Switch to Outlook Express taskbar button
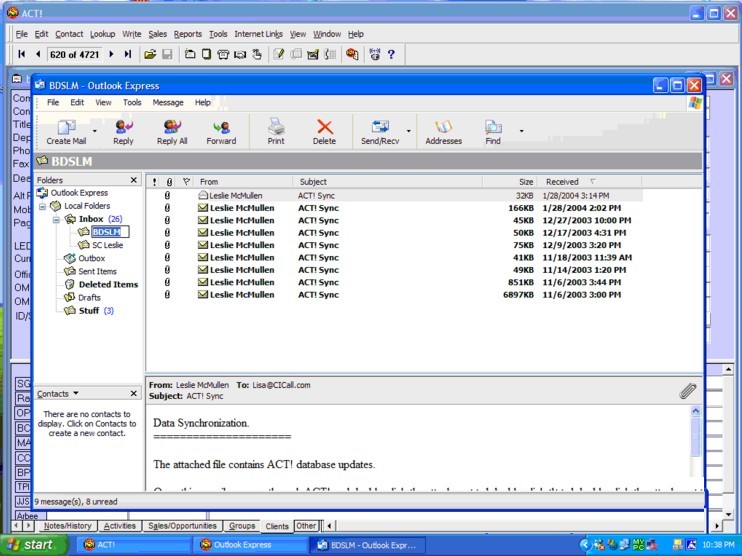The width and height of the screenshot is (742, 556). (251, 545)
